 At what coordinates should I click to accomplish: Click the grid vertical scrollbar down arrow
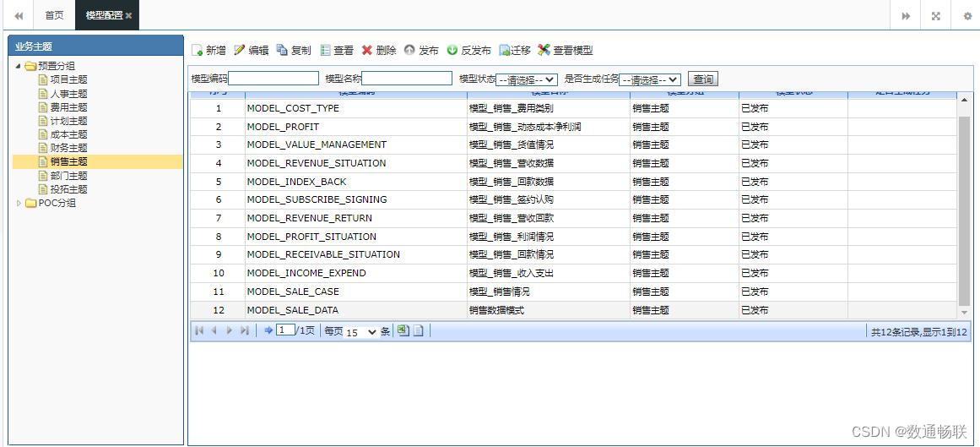tap(964, 313)
